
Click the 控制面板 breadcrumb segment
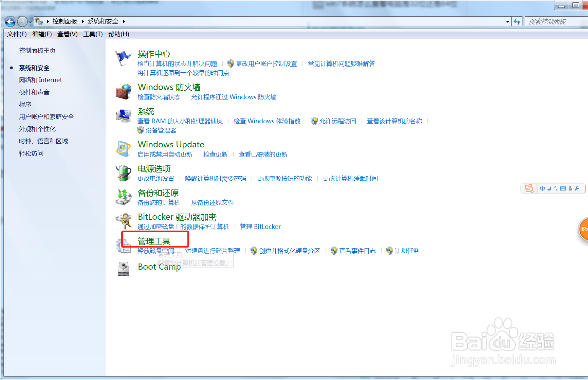point(65,21)
